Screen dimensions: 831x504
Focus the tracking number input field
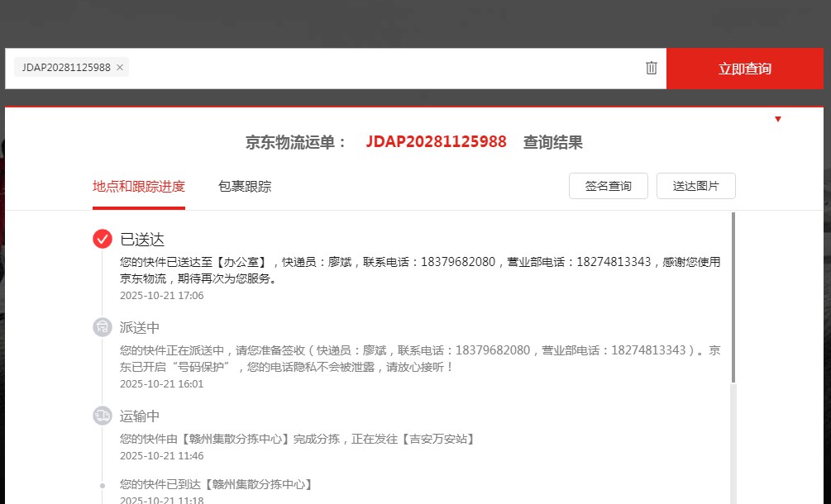coord(380,68)
